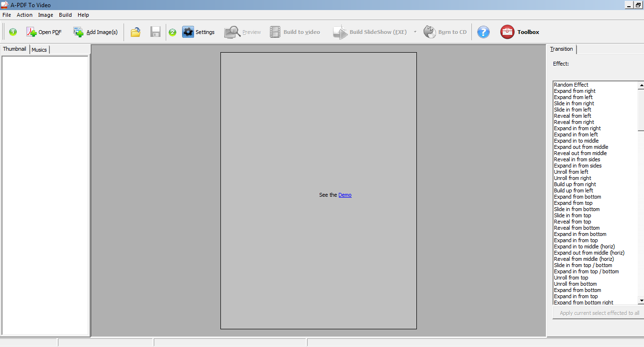Open the Help menu in the menu bar
644x347 pixels.
tap(83, 15)
